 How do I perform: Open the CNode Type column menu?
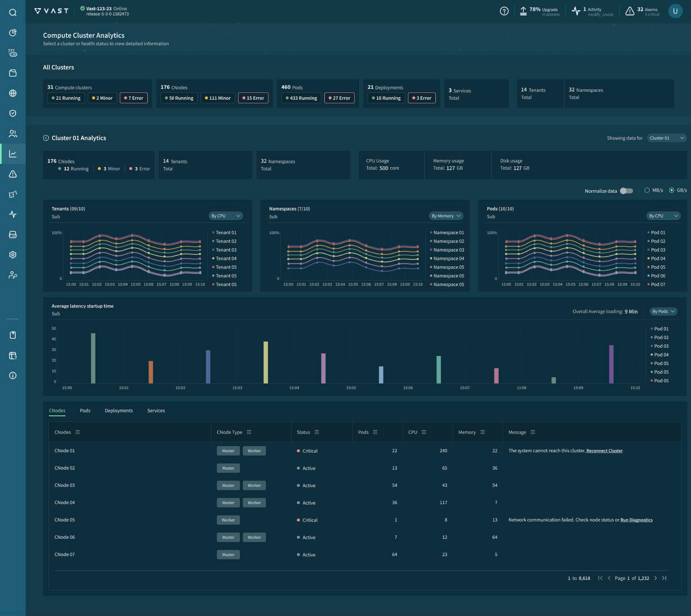point(249,432)
